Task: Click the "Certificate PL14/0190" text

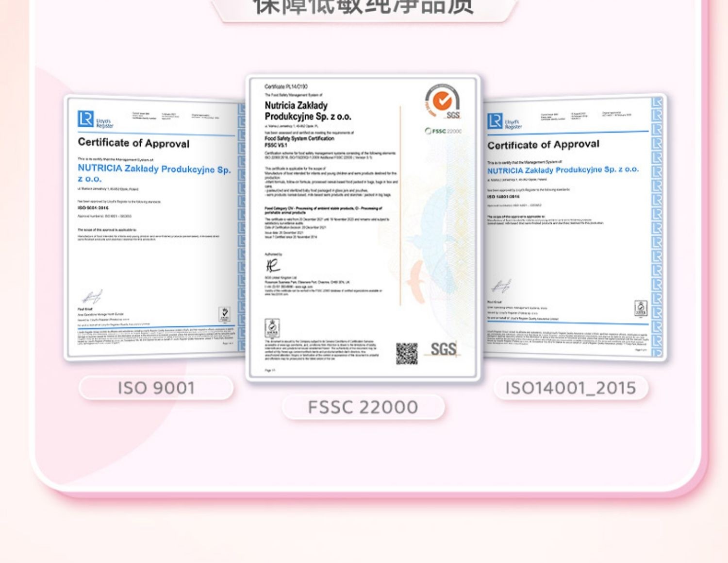Action: point(286,86)
